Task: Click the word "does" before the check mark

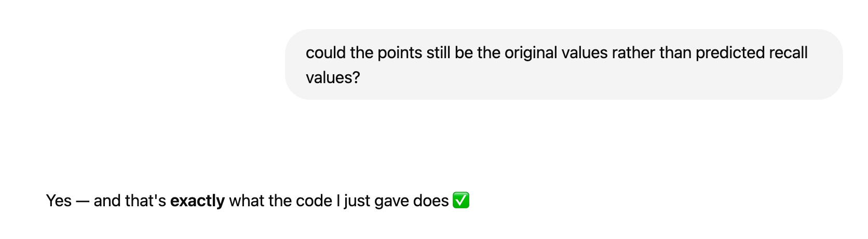Action: point(431,201)
